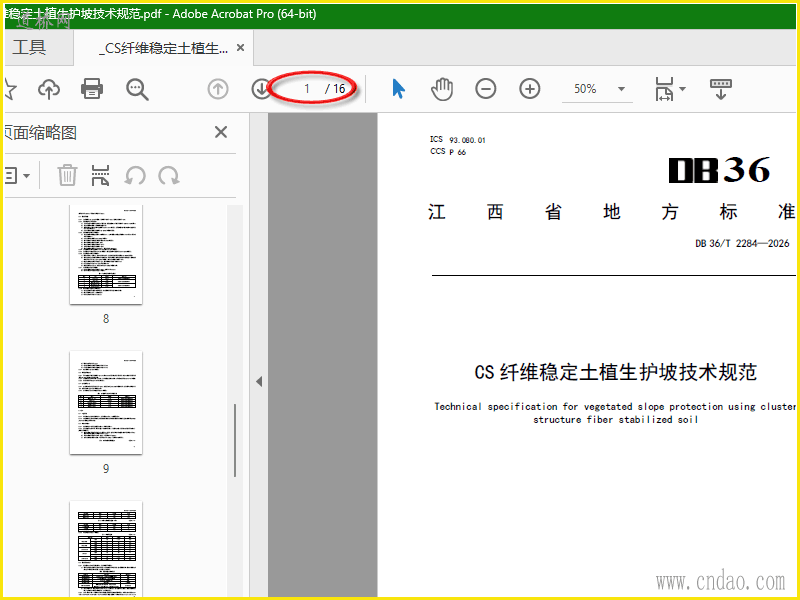Expand fit page options dropdown arrow
The height and width of the screenshot is (600, 800).
tap(683, 89)
